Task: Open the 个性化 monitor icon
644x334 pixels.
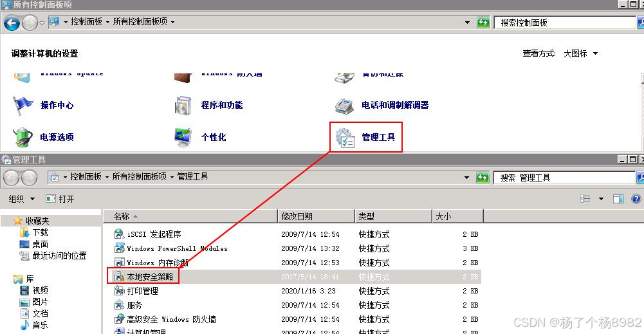Action: [183, 137]
